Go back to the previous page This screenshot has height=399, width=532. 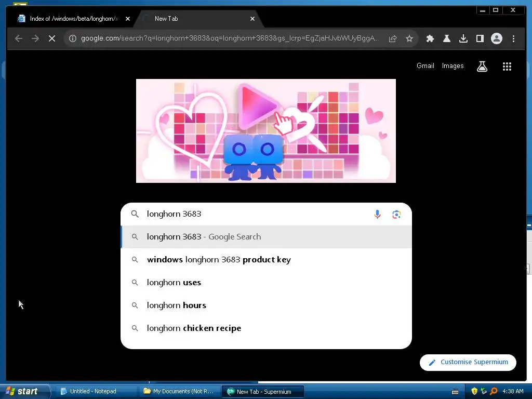[x=19, y=38]
